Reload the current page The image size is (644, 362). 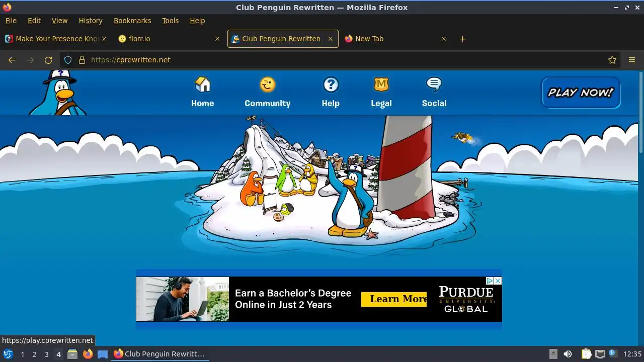coord(48,60)
